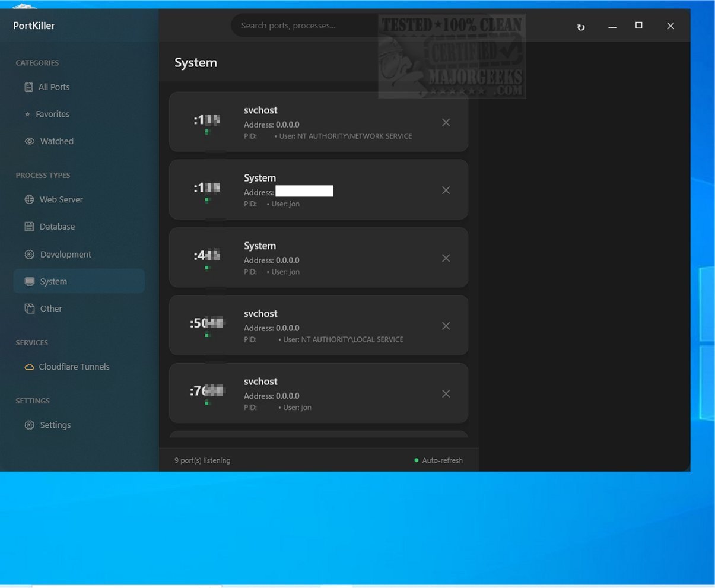Click the Search ports, processes field
Viewport: 715px width, 588px height.
(x=303, y=26)
